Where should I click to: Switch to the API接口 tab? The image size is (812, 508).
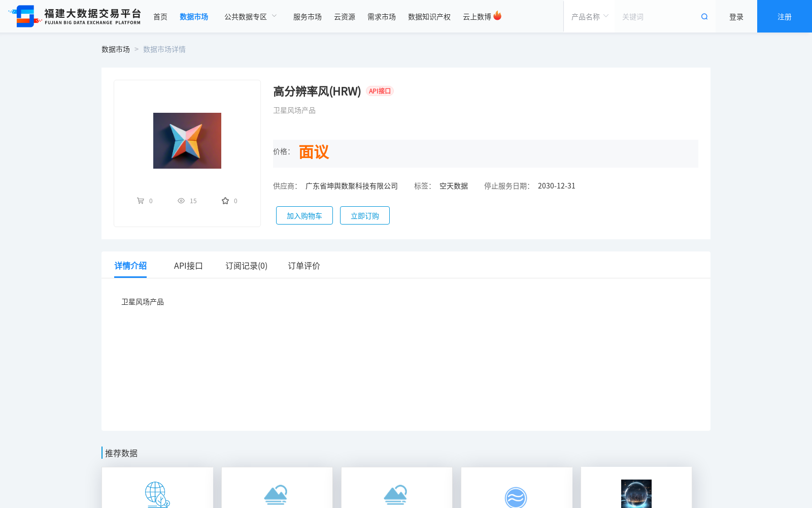188,266
